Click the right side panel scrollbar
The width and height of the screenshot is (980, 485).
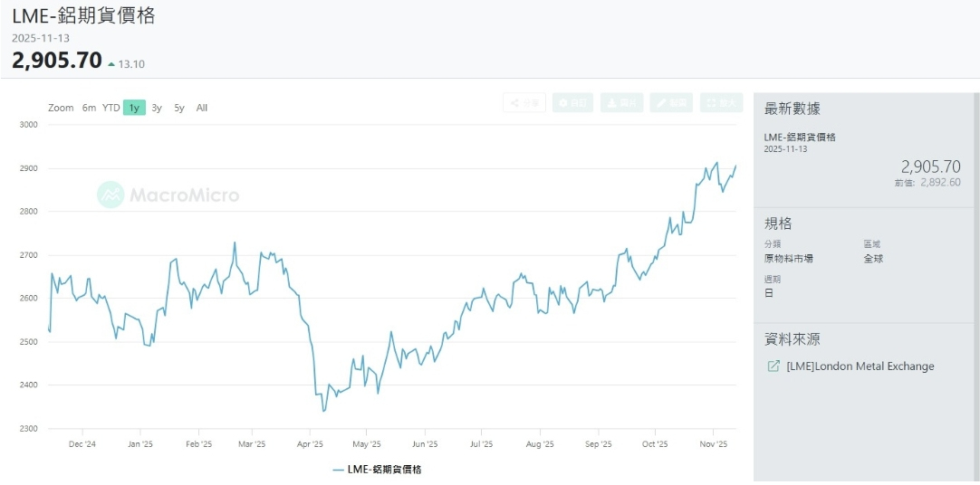975,271
